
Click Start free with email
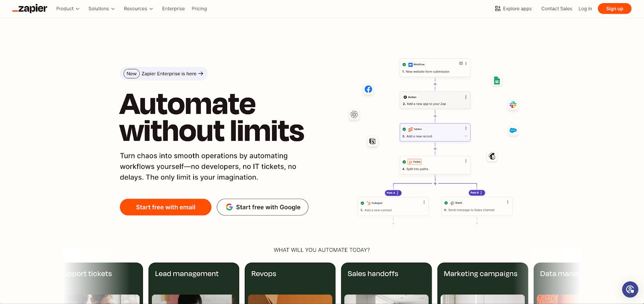[165, 207]
